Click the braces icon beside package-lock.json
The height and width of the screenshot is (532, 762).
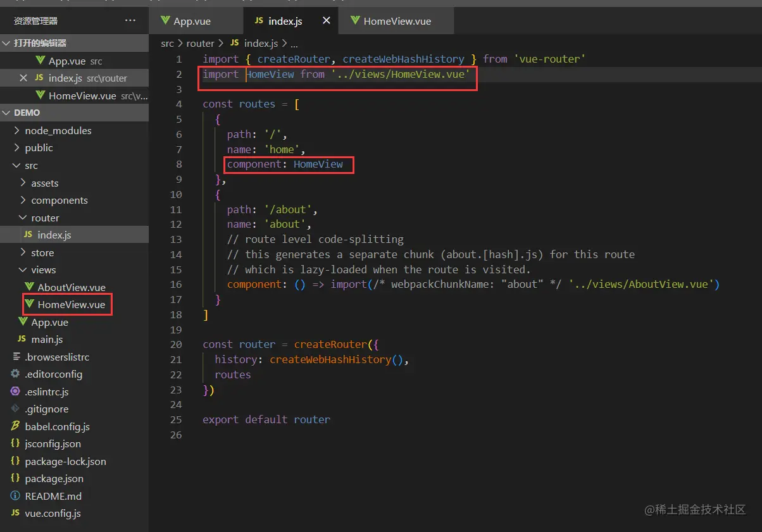tap(16, 461)
